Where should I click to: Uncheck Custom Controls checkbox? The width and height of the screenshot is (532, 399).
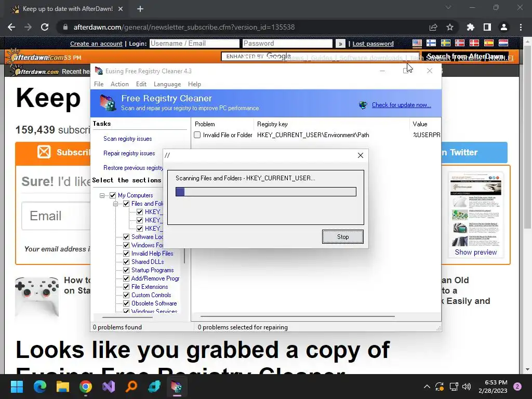(x=126, y=295)
